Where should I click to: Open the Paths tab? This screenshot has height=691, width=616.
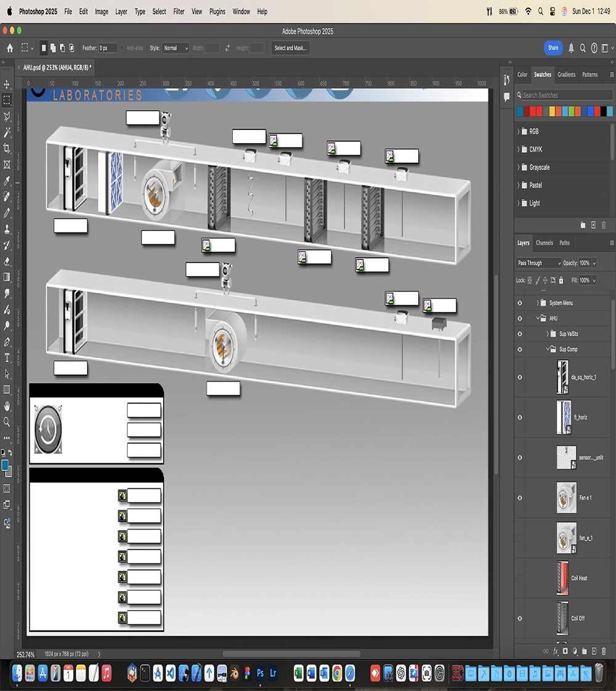click(x=564, y=243)
